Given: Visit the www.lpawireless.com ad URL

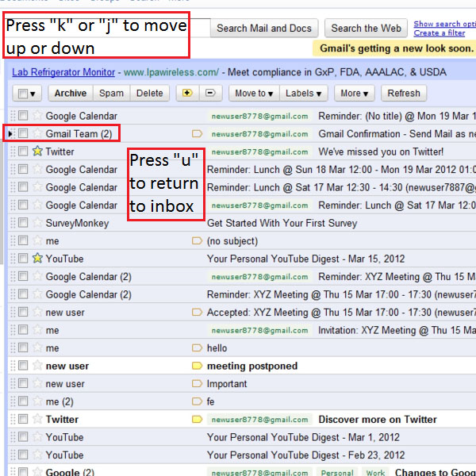Looking at the screenshot, I should (171, 72).
